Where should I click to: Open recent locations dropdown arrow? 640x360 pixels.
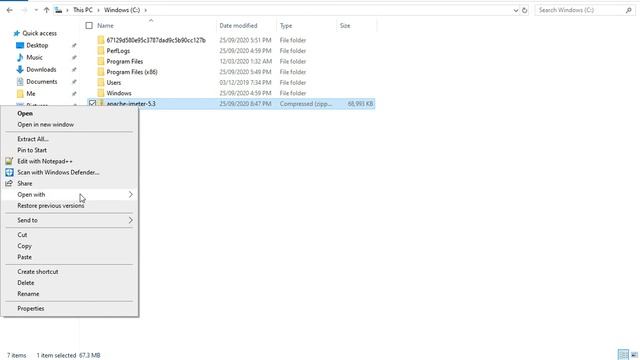pyautogui.click(x=36, y=10)
